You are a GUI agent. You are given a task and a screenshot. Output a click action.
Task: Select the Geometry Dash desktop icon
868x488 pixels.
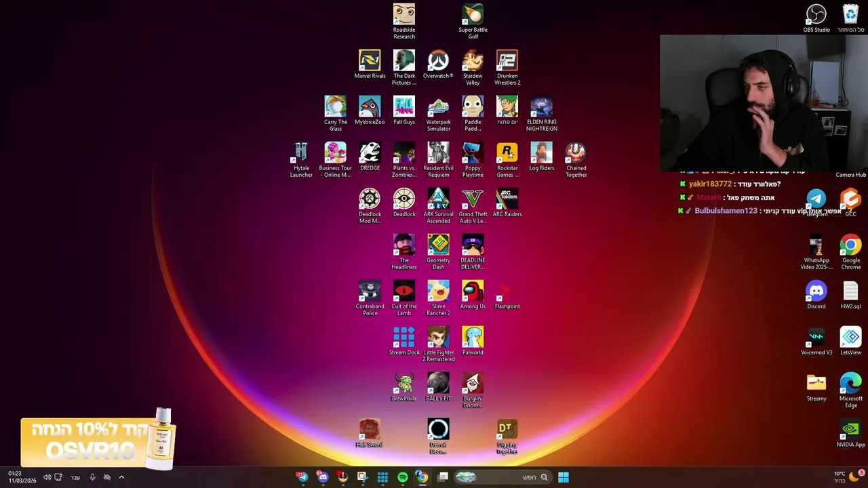pyautogui.click(x=438, y=251)
